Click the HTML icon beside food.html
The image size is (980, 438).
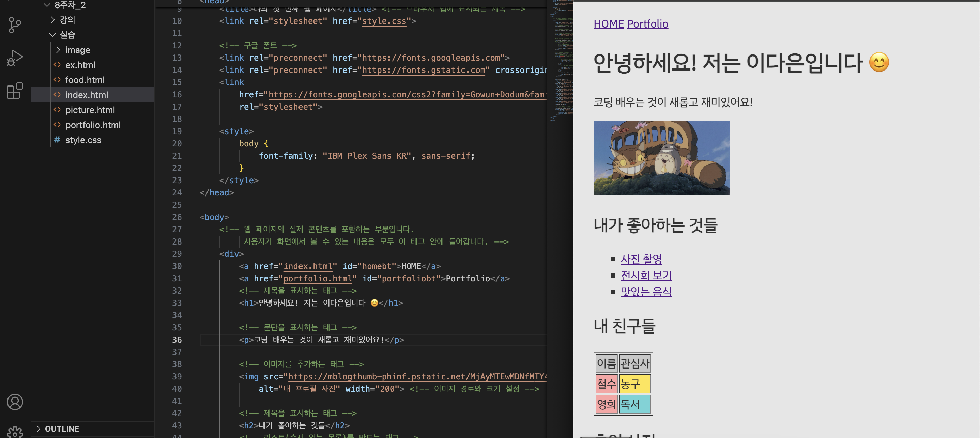point(57,80)
